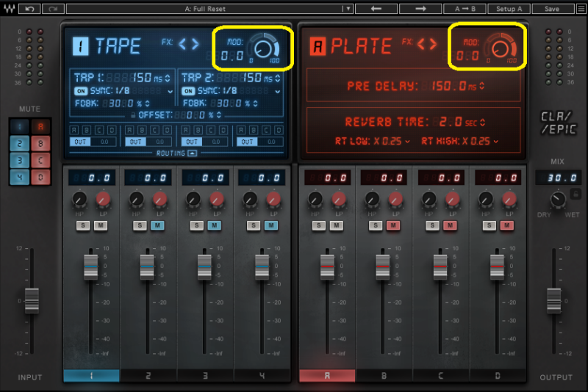
Task: Click the Save preset button
Action: (x=553, y=9)
